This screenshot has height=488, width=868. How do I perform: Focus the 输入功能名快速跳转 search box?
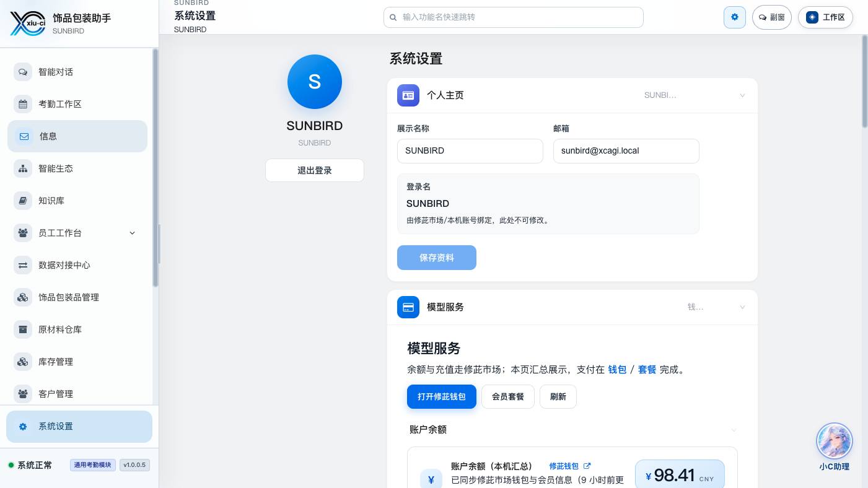tap(514, 17)
